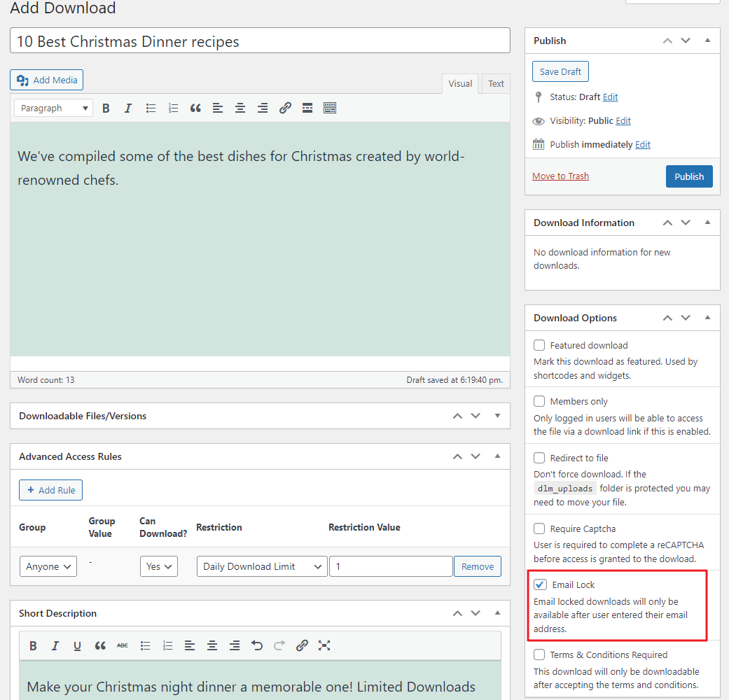The image size is (729, 700).
Task: Insert Read More tag in main editor
Action: pos(307,108)
